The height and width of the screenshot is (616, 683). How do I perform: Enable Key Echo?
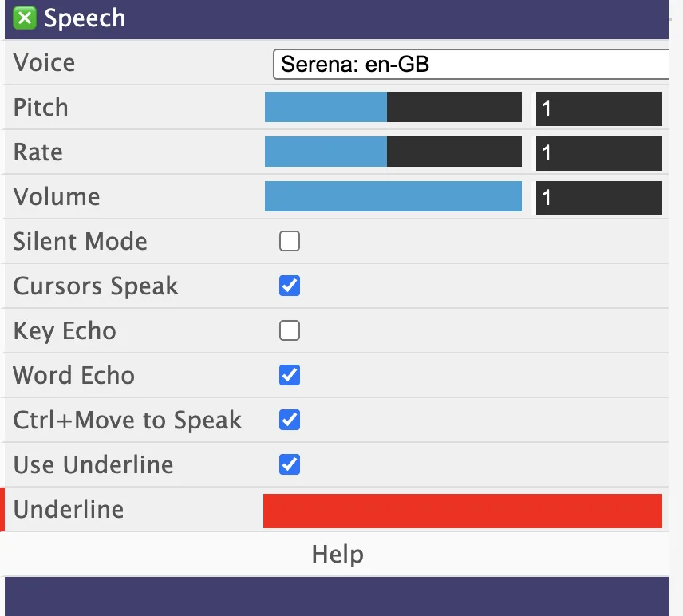coord(289,330)
